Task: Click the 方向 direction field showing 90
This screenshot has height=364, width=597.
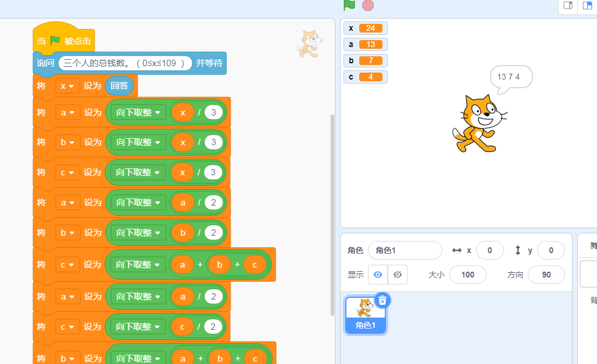Action: tap(546, 274)
